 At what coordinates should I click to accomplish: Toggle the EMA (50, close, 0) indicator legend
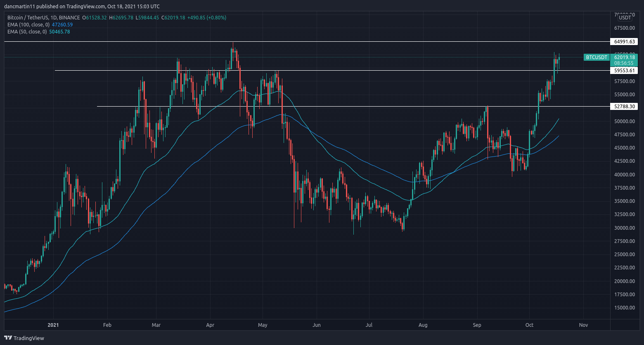[x=27, y=32]
